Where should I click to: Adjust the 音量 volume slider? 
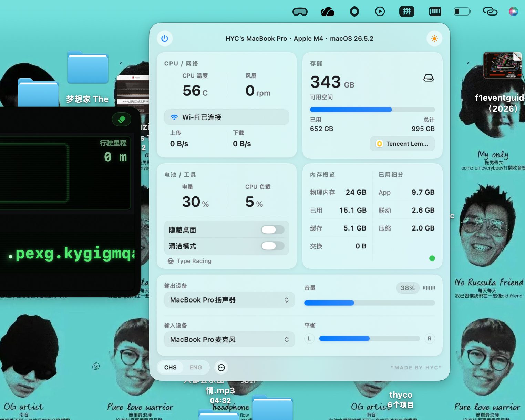click(x=369, y=303)
